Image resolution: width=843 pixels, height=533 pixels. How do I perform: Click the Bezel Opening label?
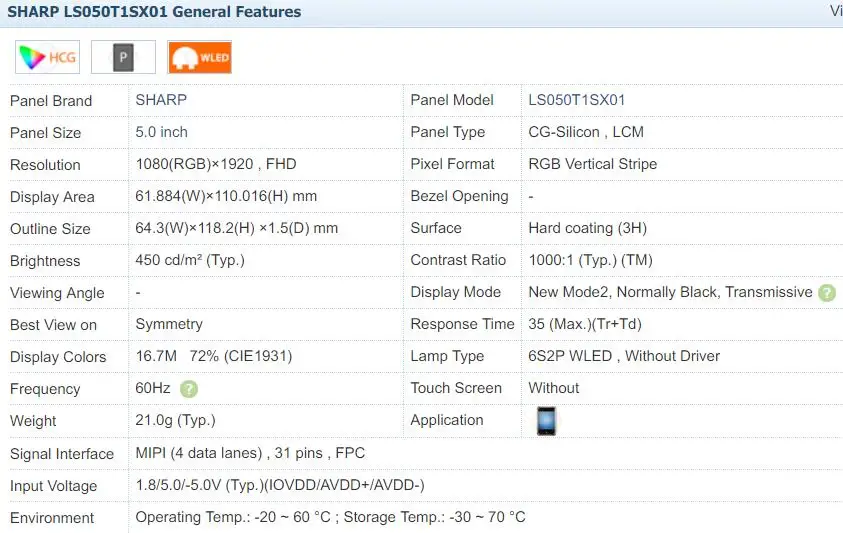[460, 196]
